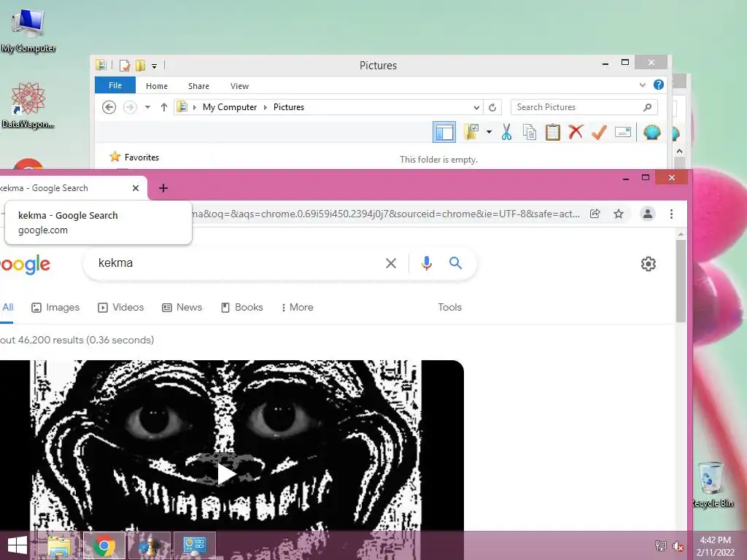Click the red X Delete icon
This screenshot has height=560, width=747.
pyautogui.click(x=576, y=131)
